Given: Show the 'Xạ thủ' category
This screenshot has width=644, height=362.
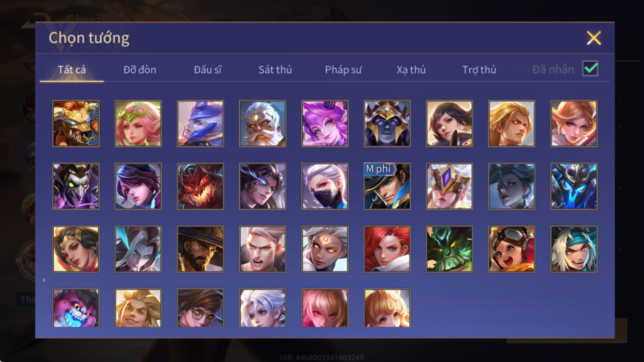Looking at the screenshot, I should (411, 70).
